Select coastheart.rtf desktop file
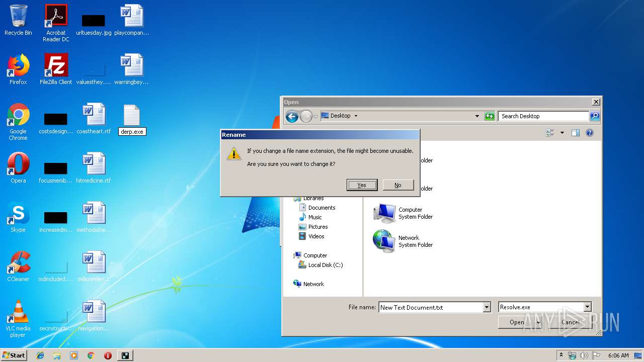The image size is (644, 362). point(94,119)
